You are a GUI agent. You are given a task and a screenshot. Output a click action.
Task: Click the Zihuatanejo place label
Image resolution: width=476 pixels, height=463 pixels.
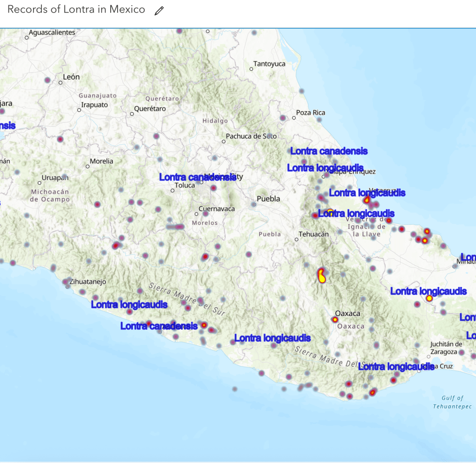click(x=88, y=282)
